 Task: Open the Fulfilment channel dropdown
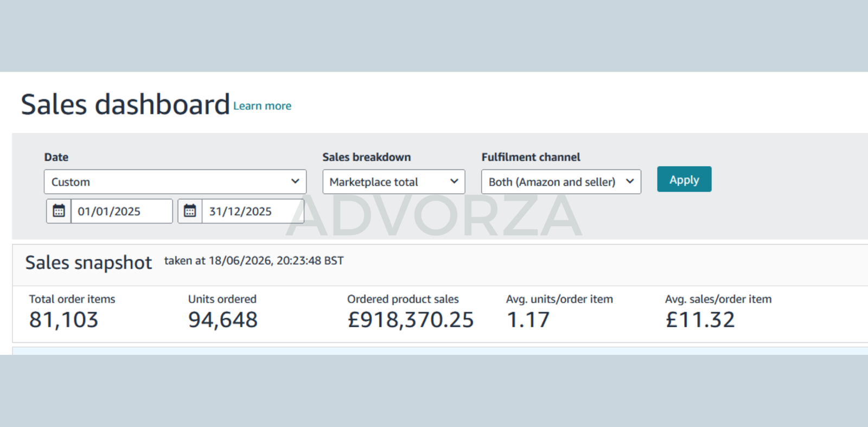click(x=561, y=182)
